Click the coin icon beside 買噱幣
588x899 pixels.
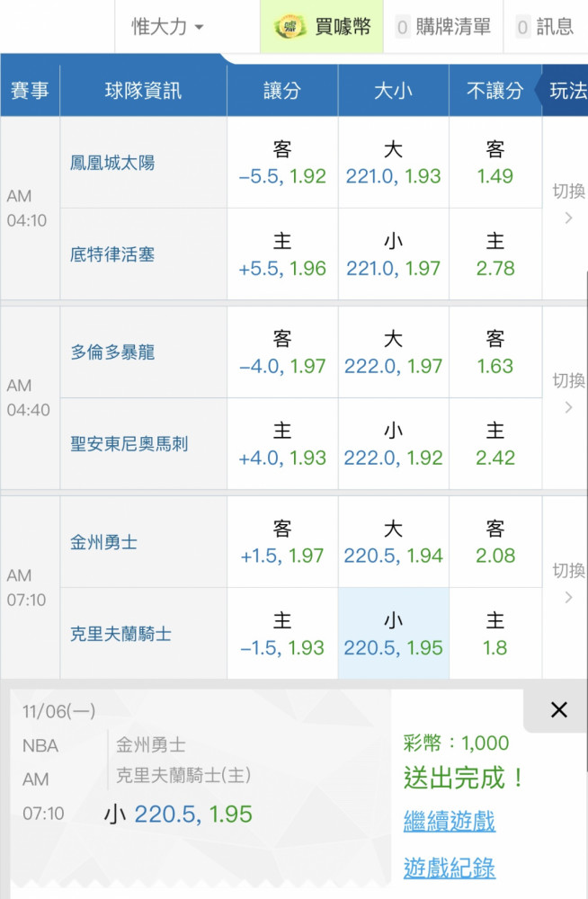290,27
